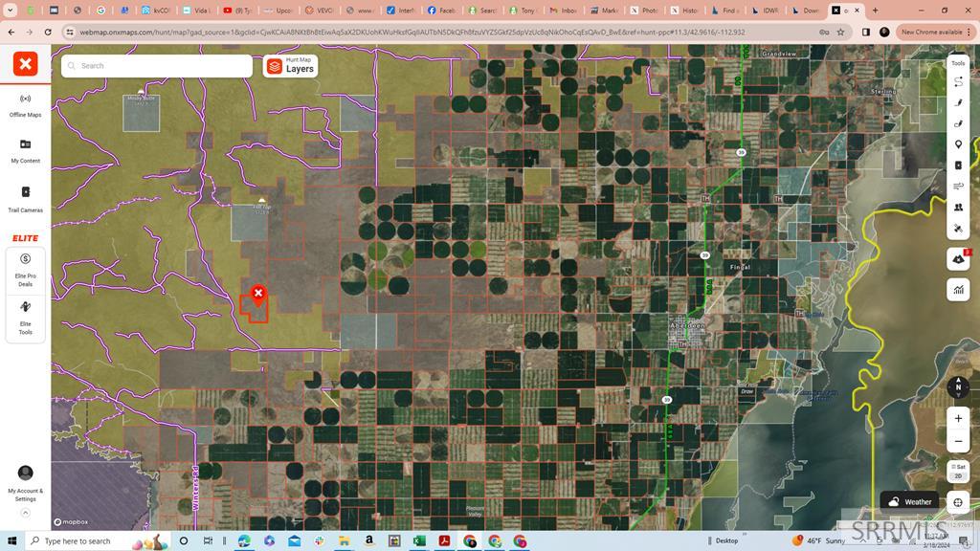Toggle the Sat basemap option

(958, 467)
